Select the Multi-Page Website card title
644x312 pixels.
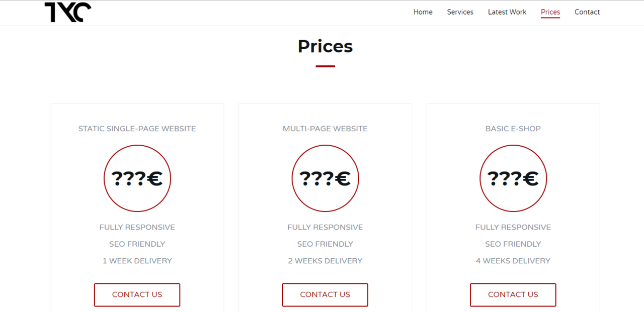pyautogui.click(x=325, y=129)
